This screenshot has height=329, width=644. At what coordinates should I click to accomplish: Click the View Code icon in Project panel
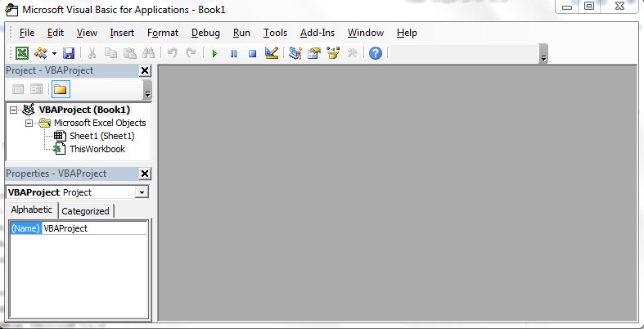pos(18,89)
